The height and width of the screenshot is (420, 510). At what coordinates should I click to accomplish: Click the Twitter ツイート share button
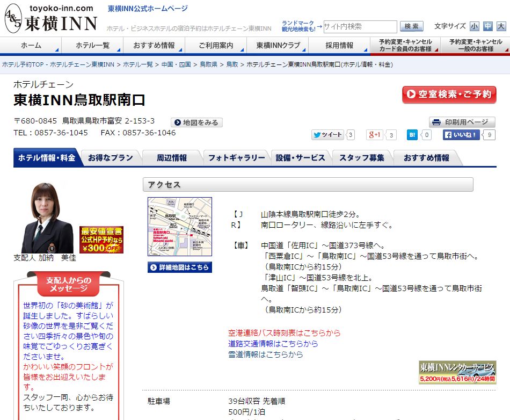328,135
